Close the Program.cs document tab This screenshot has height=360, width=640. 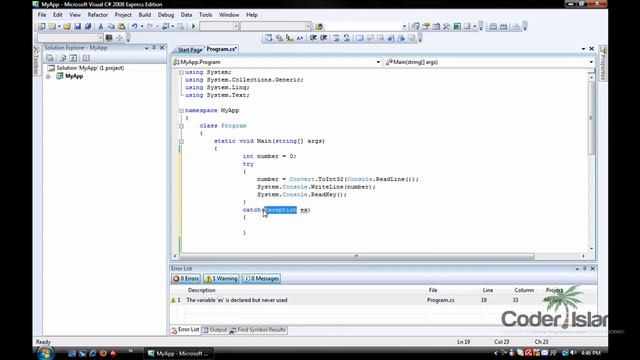[x=591, y=49]
